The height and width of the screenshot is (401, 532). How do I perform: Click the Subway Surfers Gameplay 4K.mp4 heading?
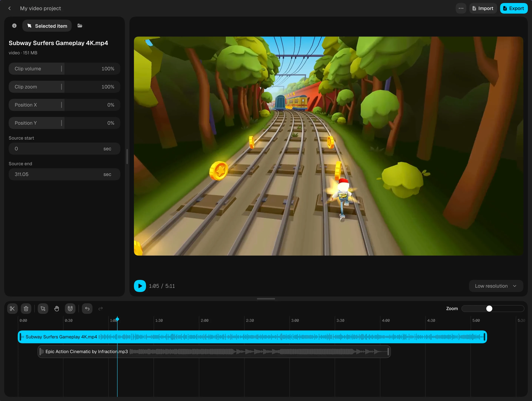(x=58, y=43)
